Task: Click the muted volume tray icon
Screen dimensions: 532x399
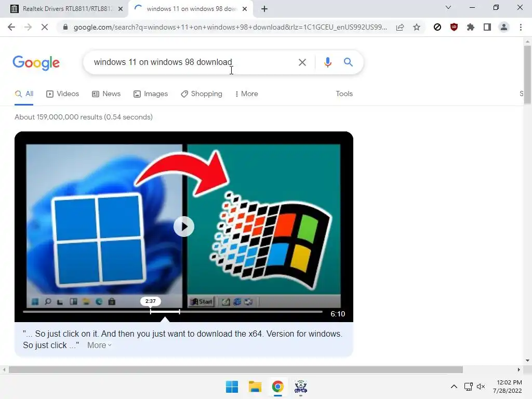Action: click(x=481, y=387)
